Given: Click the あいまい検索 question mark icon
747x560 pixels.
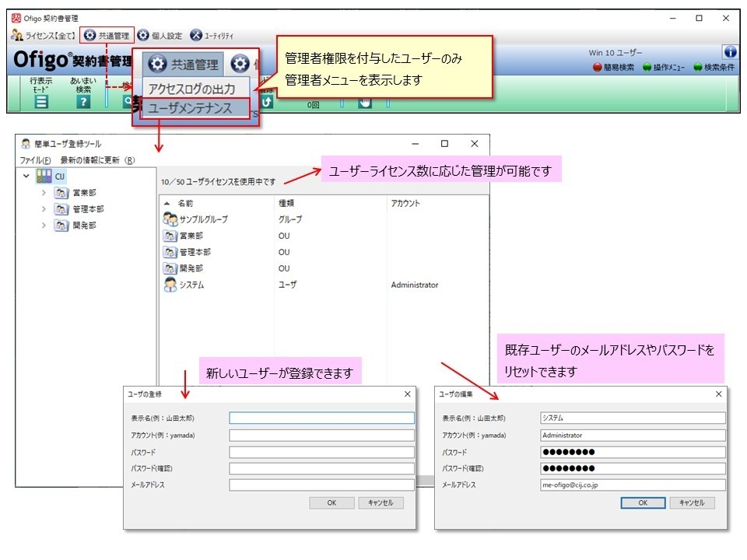Looking at the screenshot, I should click(x=83, y=100).
